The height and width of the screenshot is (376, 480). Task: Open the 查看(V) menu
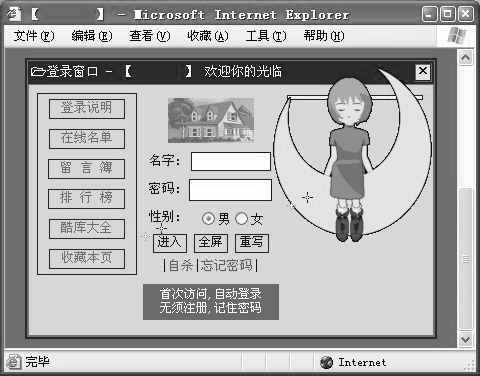[x=150, y=36]
